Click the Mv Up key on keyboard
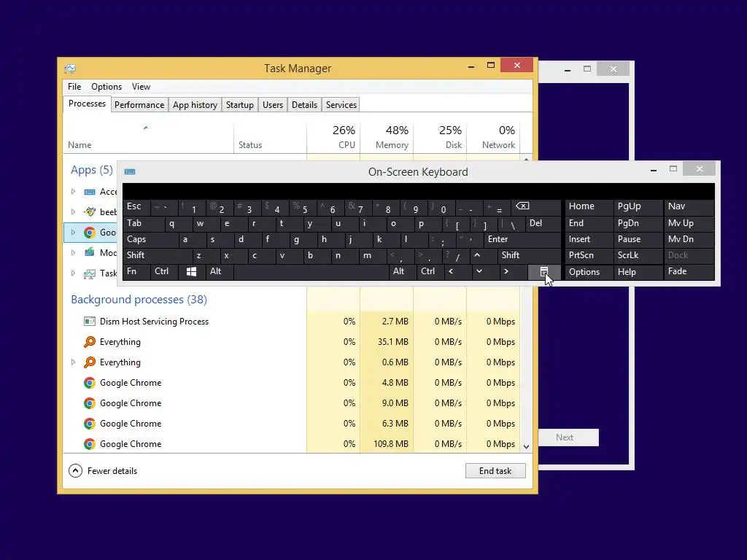Screen dimensions: 747x560 (x=689, y=223)
